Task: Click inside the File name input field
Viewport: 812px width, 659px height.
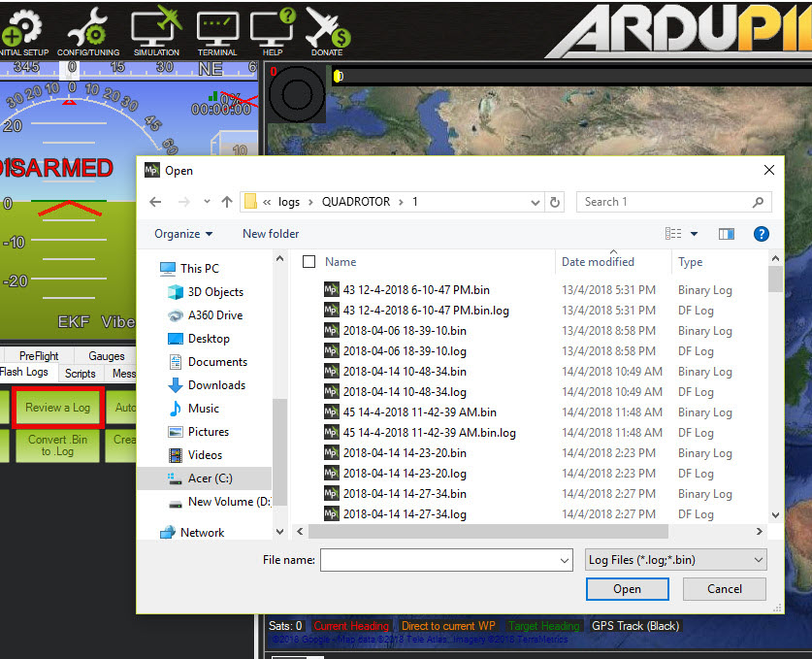Action: pyautogui.click(x=437, y=560)
